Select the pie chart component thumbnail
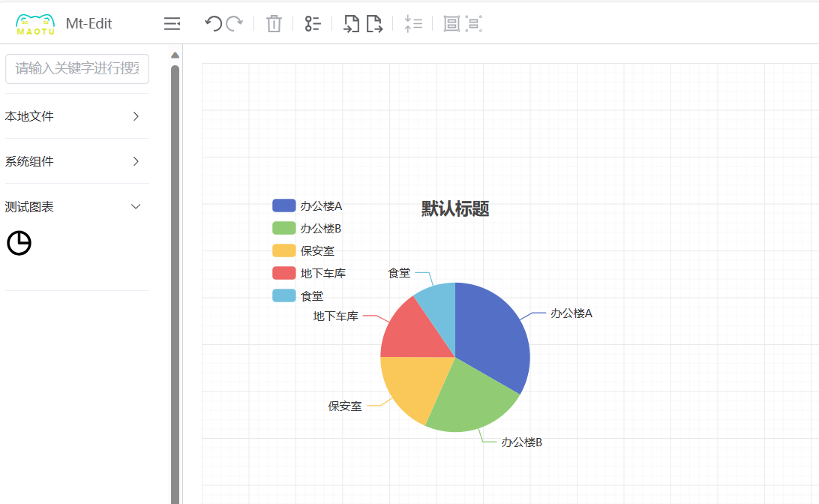819x504 pixels. point(19,243)
